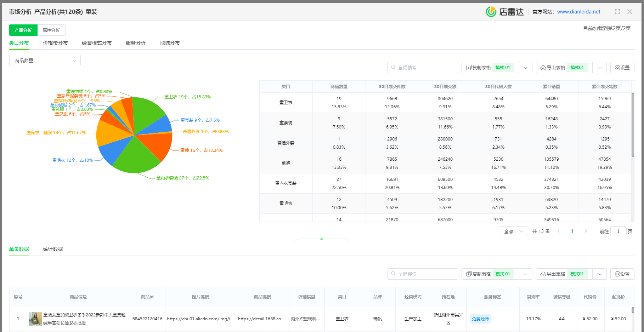Select 价格带分布 tab
This screenshot has width=644, height=332.
(x=55, y=43)
